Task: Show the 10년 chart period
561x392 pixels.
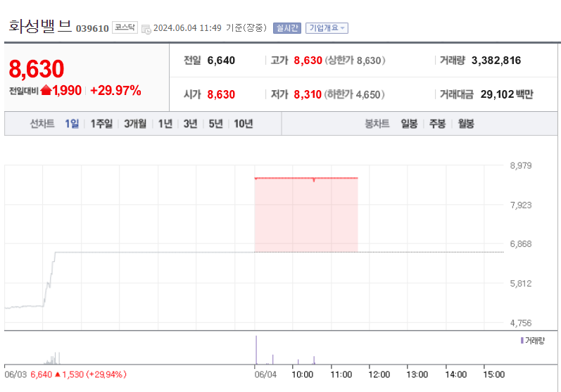Action: point(244,124)
